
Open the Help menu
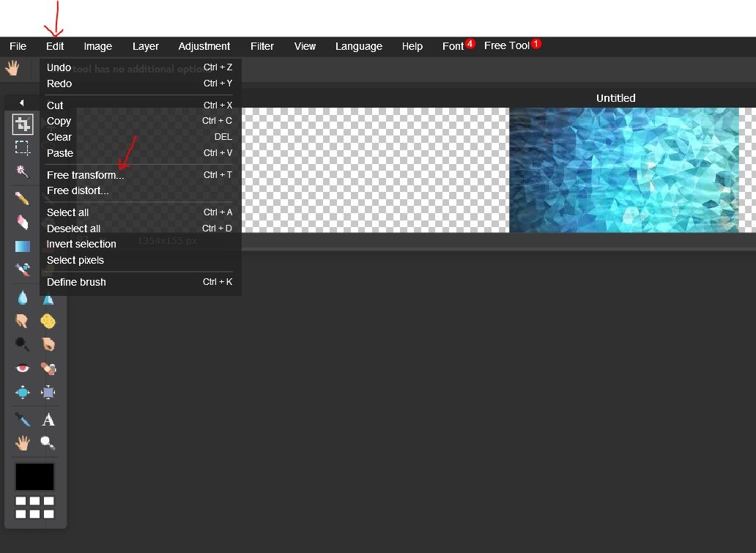pyautogui.click(x=412, y=46)
